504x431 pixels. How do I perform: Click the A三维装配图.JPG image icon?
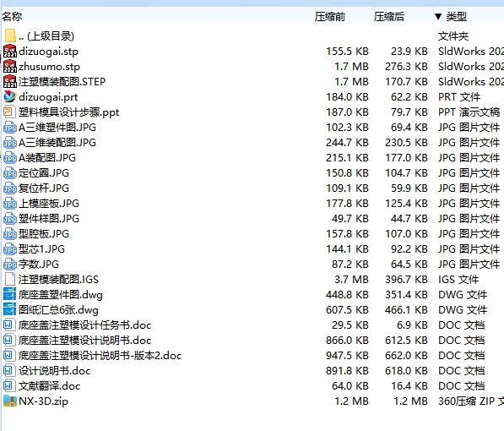tap(10, 142)
